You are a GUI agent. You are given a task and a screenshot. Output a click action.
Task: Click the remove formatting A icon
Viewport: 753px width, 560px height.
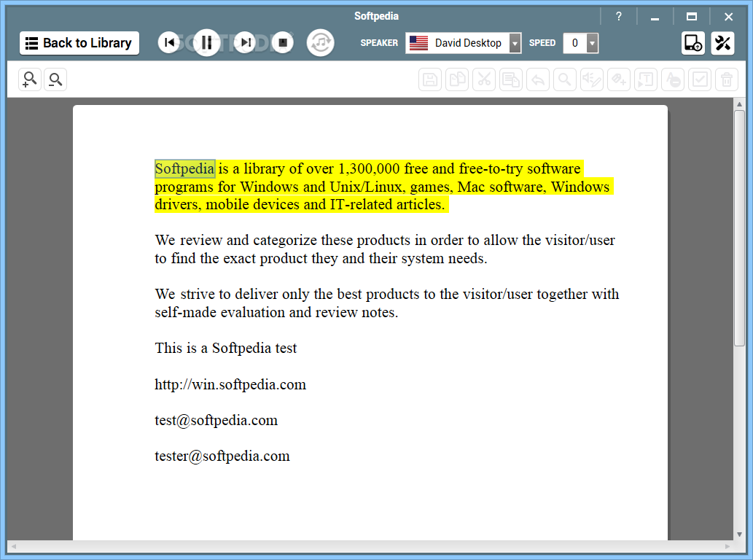point(672,79)
